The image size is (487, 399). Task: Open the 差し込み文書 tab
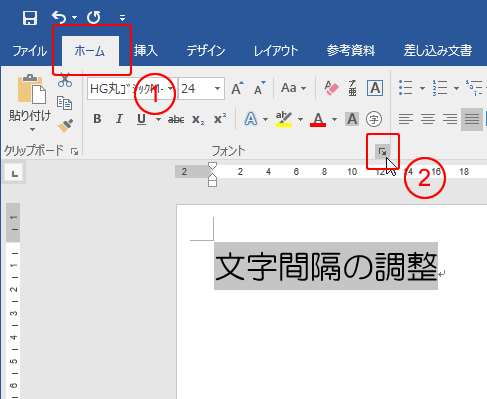438,51
